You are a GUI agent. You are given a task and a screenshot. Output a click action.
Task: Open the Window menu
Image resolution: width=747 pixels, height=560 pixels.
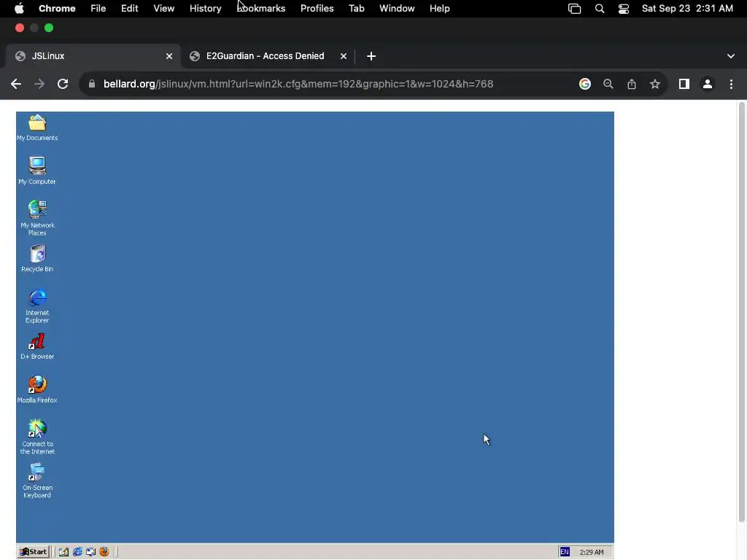(397, 9)
